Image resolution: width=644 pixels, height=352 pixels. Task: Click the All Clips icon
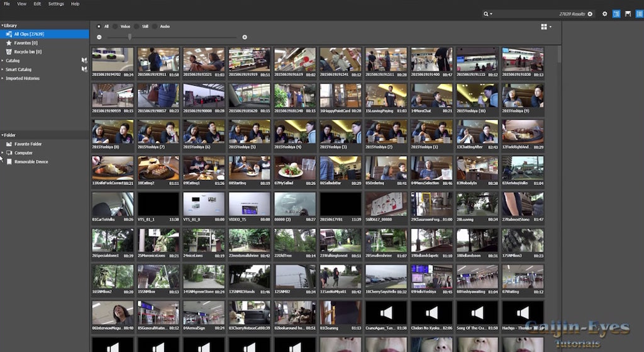[x=9, y=34]
